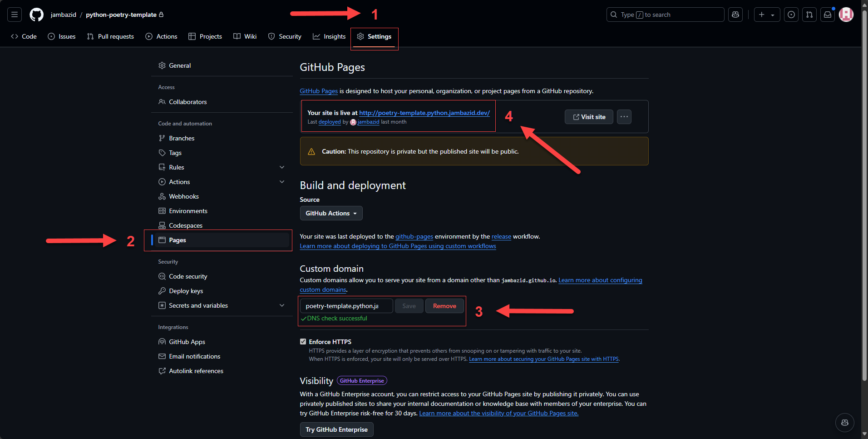Click Remove custom domain button
Image resolution: width=868 pixels, height=439 pixels.
click(444, 306)
